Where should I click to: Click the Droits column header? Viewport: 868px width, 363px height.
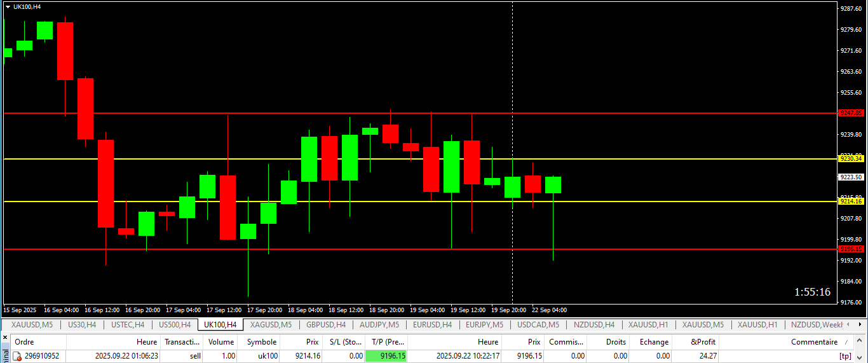pos(609,342)
